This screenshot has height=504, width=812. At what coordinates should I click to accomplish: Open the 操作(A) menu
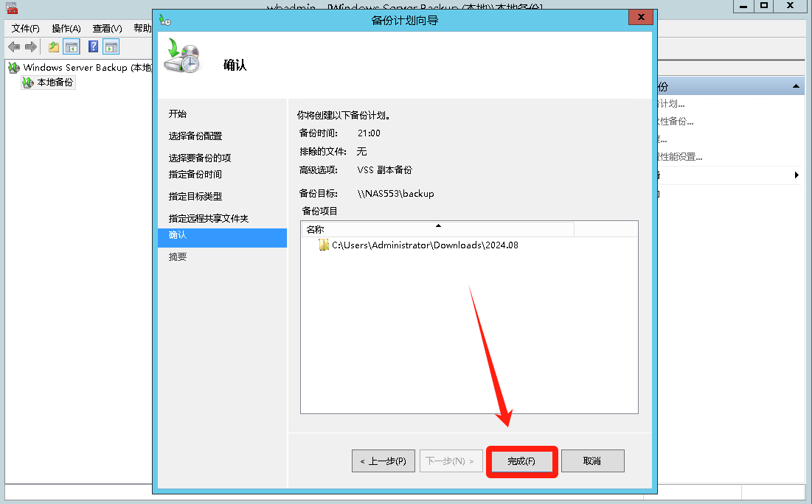[x=66, y=29]
